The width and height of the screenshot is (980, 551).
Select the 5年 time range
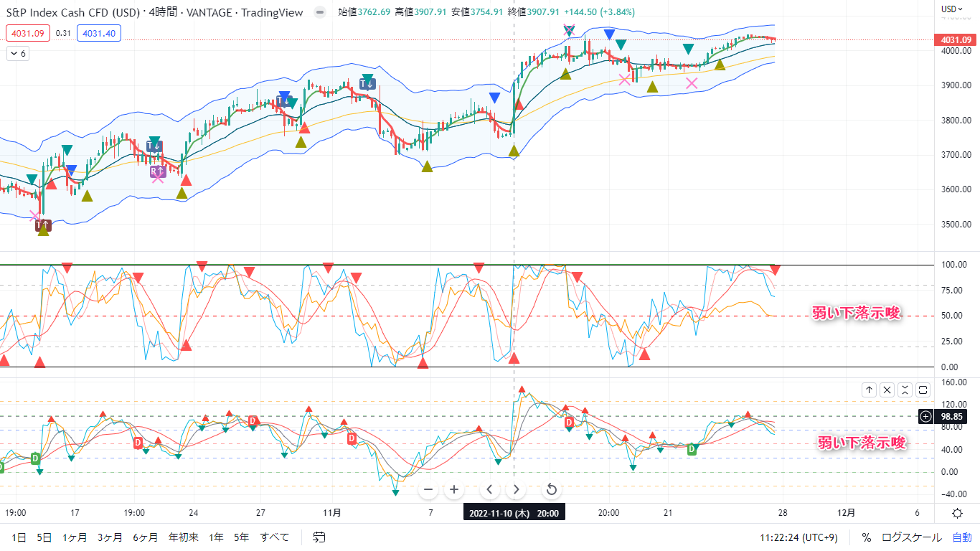[x=242, y=537]
